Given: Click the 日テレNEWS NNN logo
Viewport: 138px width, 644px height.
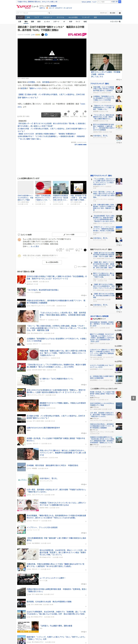Looking at the screenshot, I should click(77, 35).
